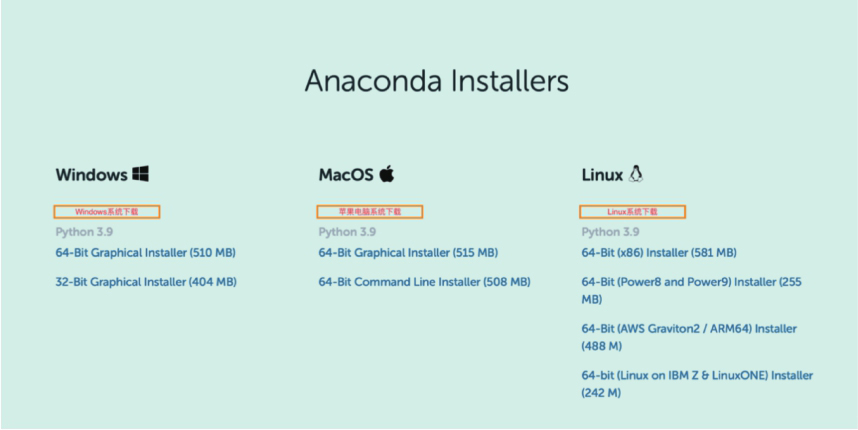Download Windows 64-Bit Graphical Installer (510 MB)
Screen dimensions: 858x430
click(146, 253)
